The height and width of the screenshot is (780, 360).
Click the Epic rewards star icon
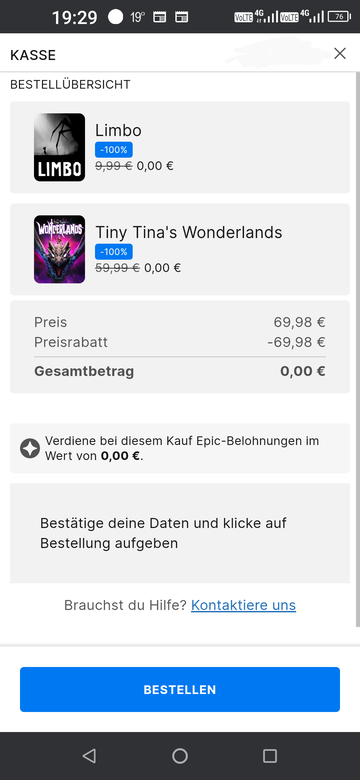[30, 449]
